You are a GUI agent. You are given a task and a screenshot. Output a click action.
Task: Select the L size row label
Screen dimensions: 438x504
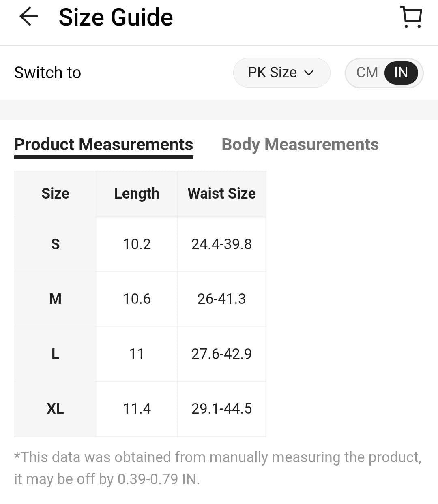tap(55, 354)
